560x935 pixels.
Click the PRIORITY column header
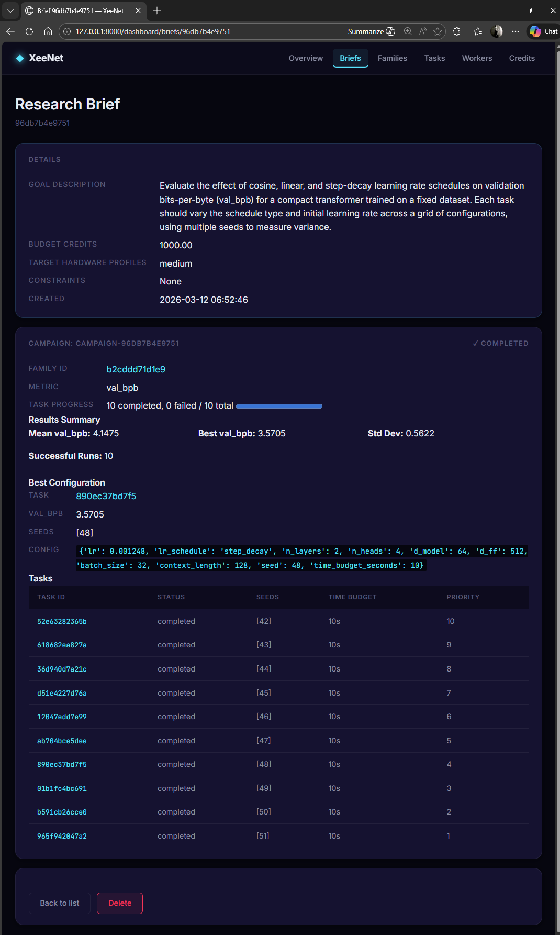463,597
